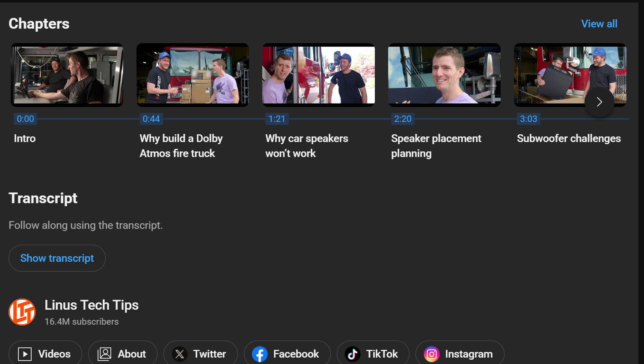Open the Subwoofer challenges chapter thumbnail

(570, 75)
